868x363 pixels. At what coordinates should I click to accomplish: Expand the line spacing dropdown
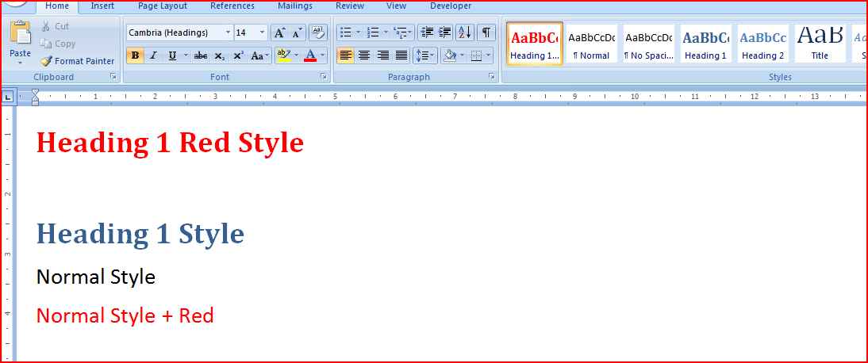click(433, 55)
